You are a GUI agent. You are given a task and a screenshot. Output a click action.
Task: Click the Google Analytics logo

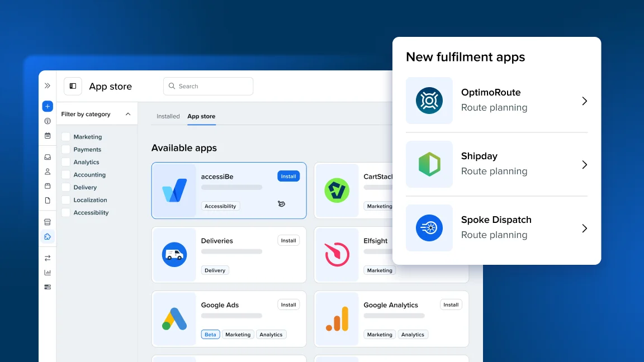[x=337, y=319]
